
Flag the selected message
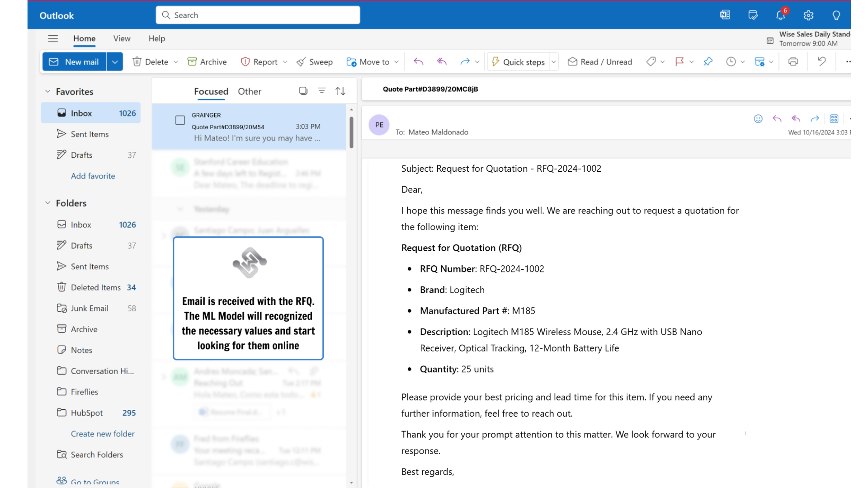679,62
